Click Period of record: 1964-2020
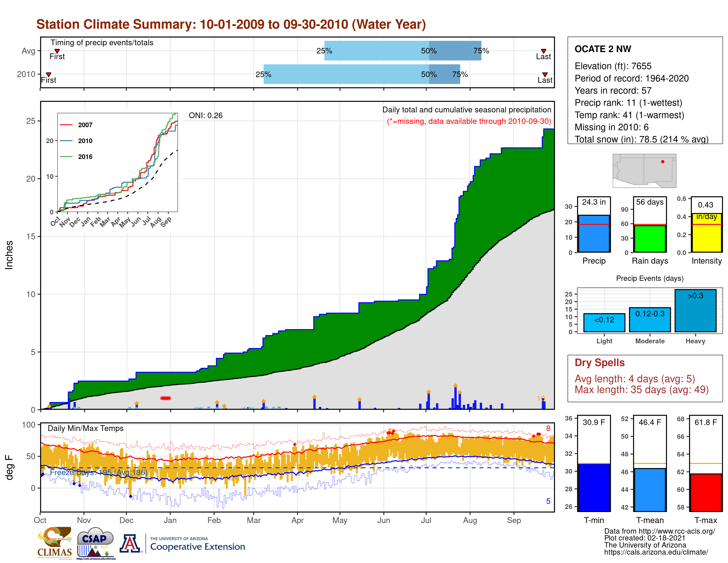Viewport: 728px width, 563px height. point(631,78)
